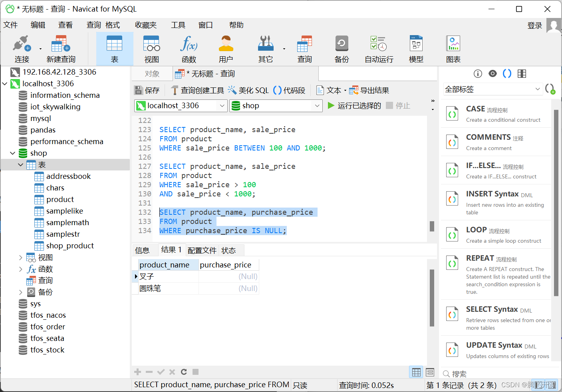
Task: Expand the Views (视图) node
Action: [21, 257]
